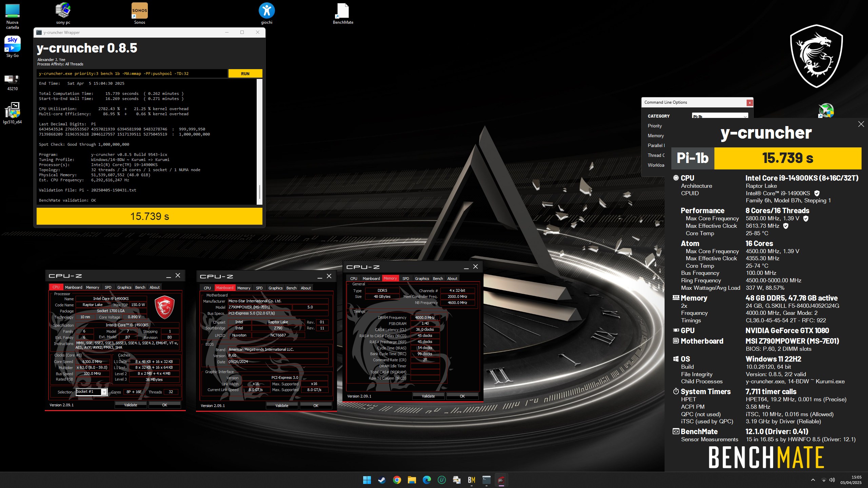This screenshot has height=488, width=868.
Task: Switch to the console window taskbar icon
Action: (486, 480)
